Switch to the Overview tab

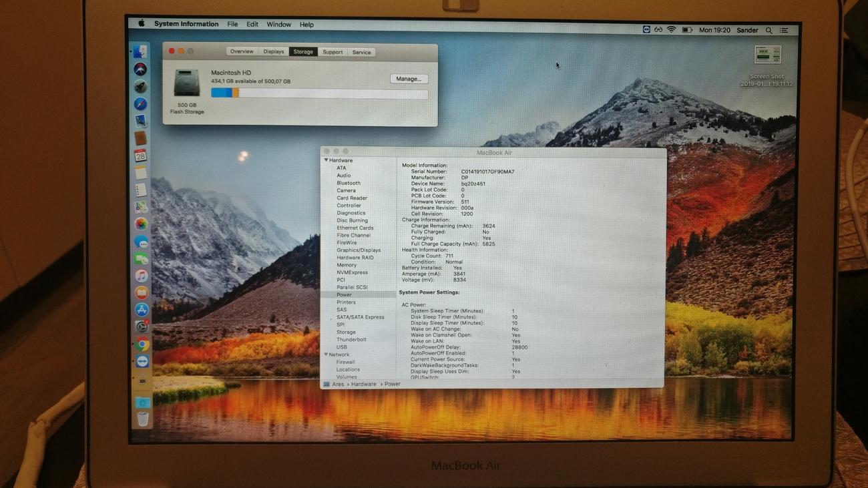(242, 51)
